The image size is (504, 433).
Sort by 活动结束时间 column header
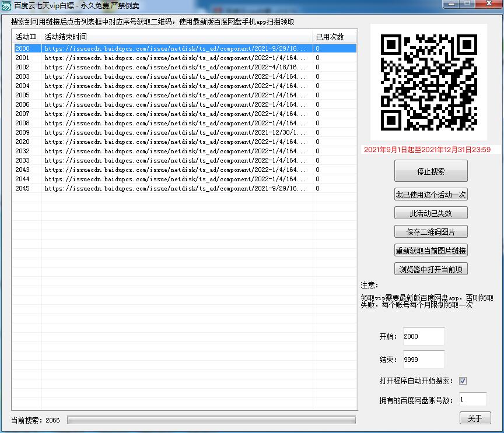[x=177, y=37]
